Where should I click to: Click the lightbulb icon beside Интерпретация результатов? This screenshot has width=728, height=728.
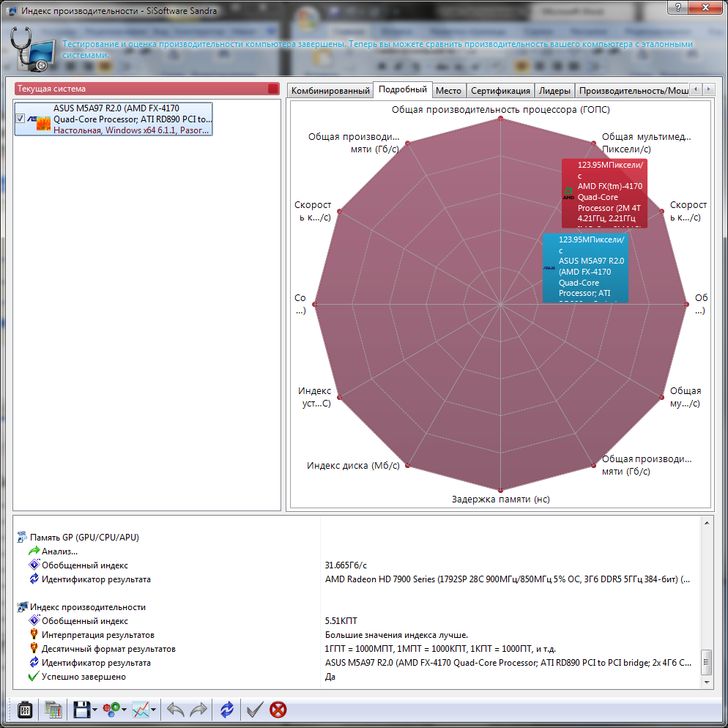pyautogui.click(x=34, y=635)
